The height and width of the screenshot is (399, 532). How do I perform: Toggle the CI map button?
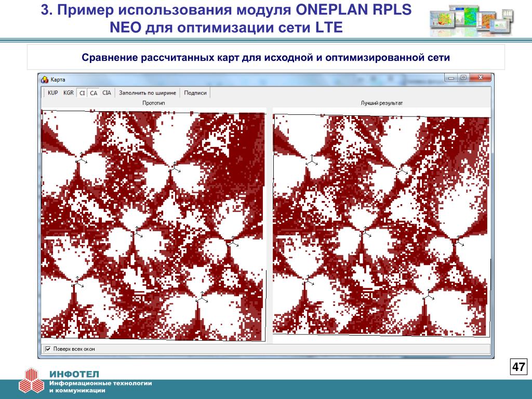coord(82,92)
